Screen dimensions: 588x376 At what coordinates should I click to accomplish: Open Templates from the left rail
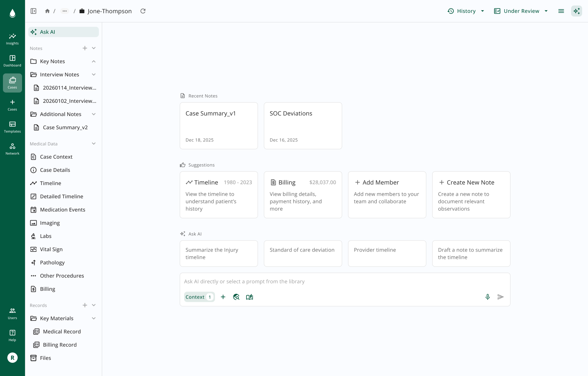[12, 127]
